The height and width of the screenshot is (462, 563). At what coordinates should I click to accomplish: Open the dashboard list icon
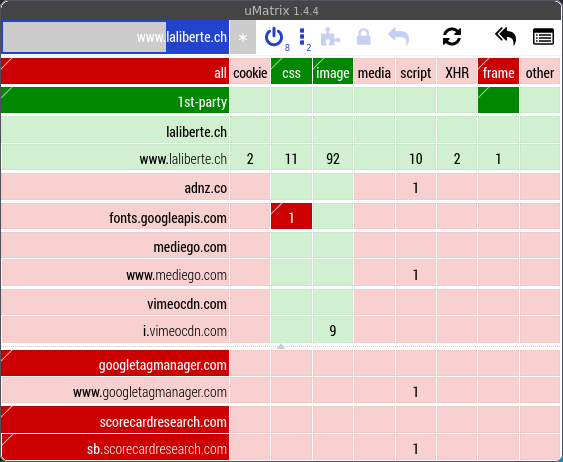(543, 37)
